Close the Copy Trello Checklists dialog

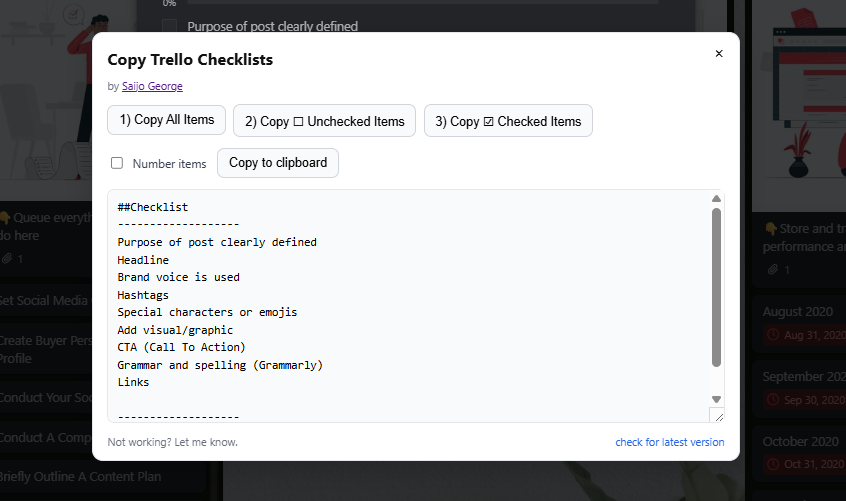pos(718,54)
